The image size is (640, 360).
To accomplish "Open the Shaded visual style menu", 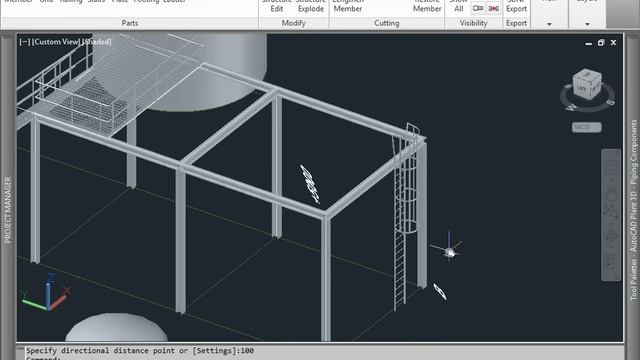I will [97, 42].
